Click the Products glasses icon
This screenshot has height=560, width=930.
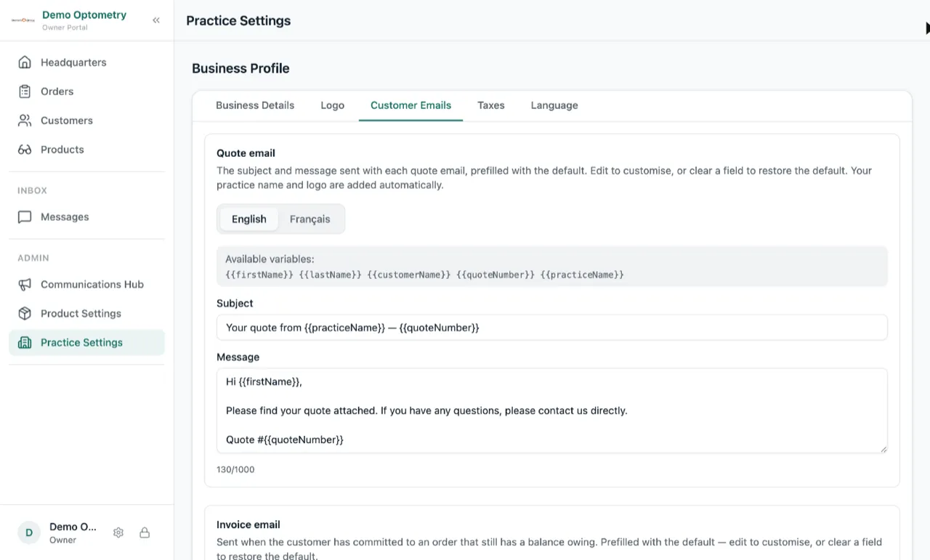click(x=25, y=150)
